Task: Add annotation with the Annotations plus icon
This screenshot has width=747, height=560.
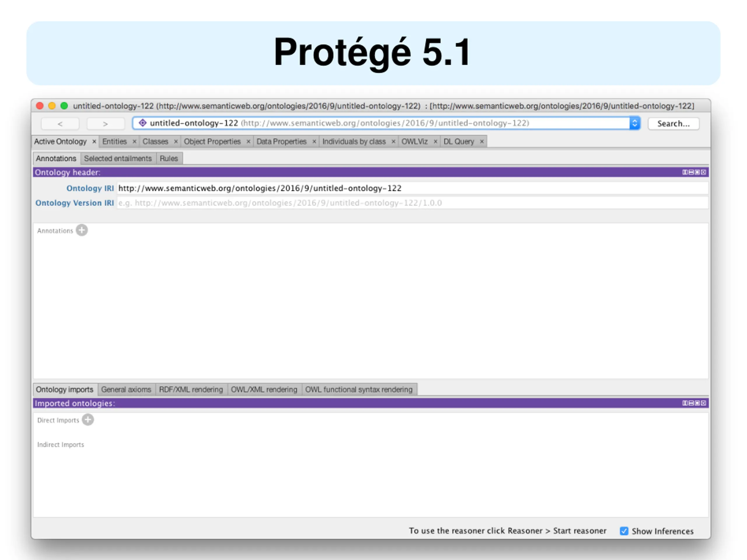Action: point(82,230)
